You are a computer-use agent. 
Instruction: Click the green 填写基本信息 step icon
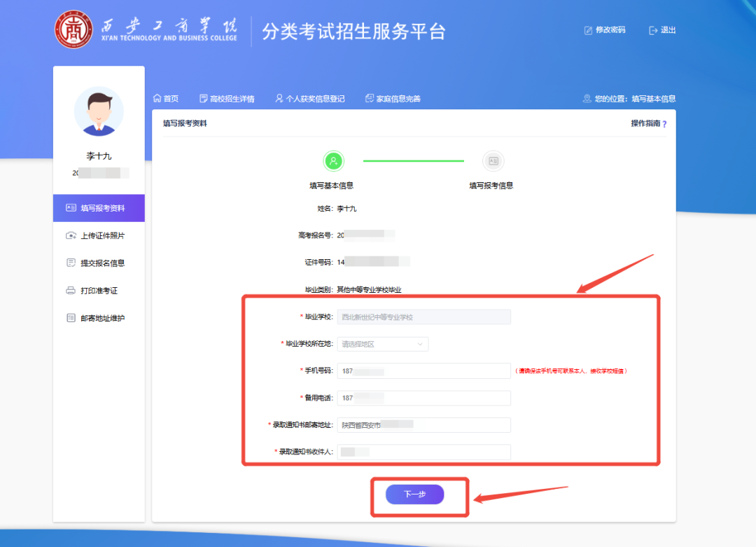pyautogui.click(x=334, y=161)
